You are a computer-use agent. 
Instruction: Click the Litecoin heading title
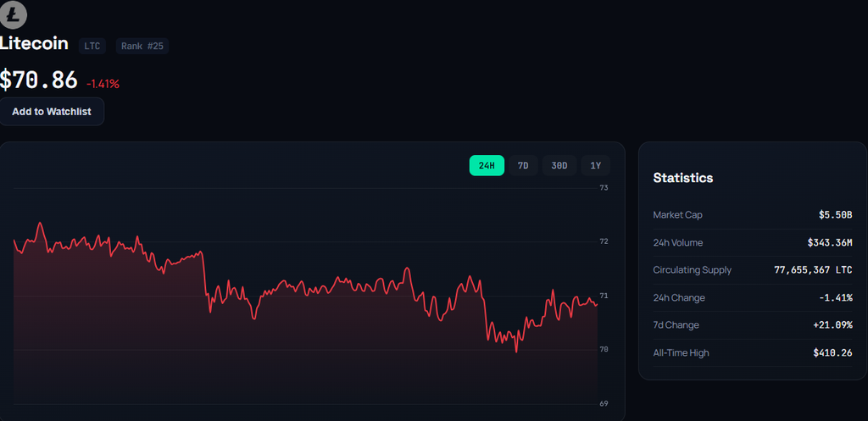tap(34, 44)
